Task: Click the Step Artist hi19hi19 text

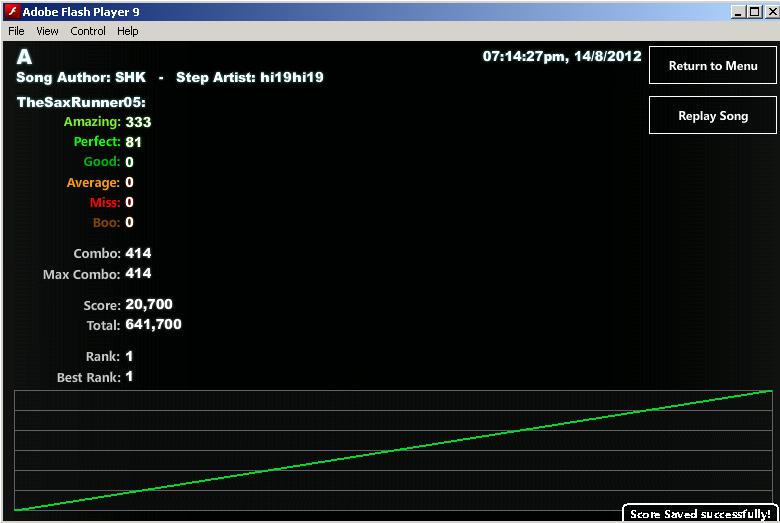Action: point(250,78)
